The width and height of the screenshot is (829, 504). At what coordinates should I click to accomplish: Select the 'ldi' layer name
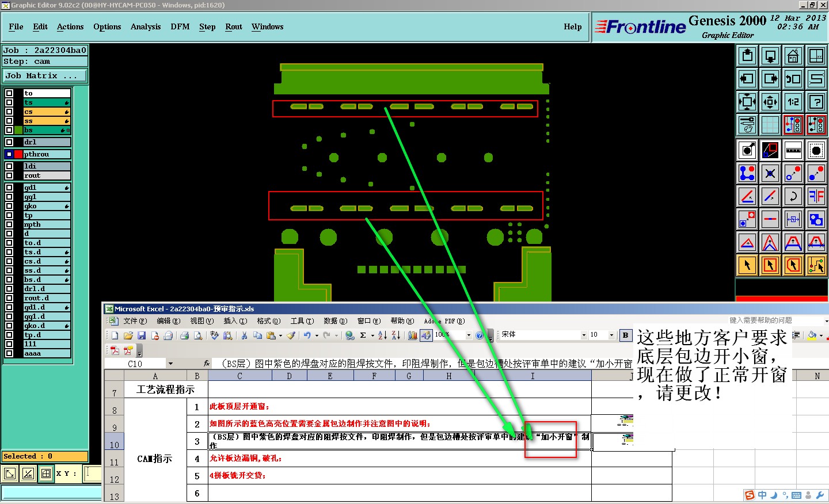[47, 166]
